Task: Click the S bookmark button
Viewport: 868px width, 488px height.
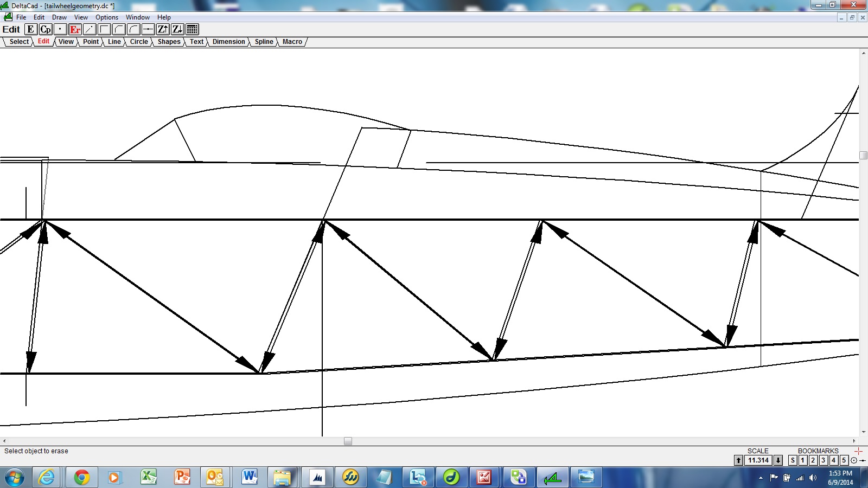Action: coord(793,460)
